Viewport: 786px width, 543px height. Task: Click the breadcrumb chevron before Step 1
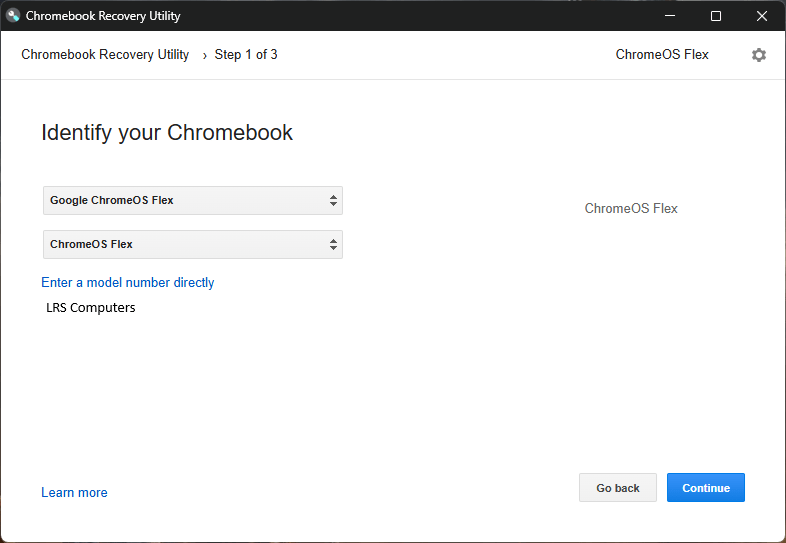[x=204, y=55]
